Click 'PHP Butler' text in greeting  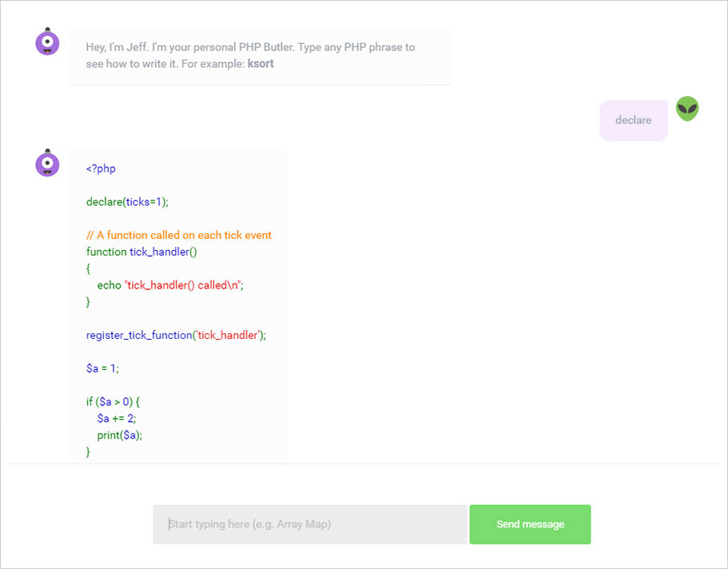[x=266, y=47]
